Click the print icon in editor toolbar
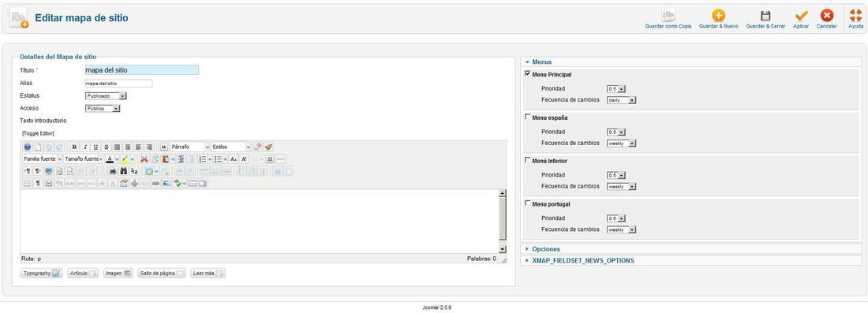Screen dimensions: 868x313 (x=113, y=171)
